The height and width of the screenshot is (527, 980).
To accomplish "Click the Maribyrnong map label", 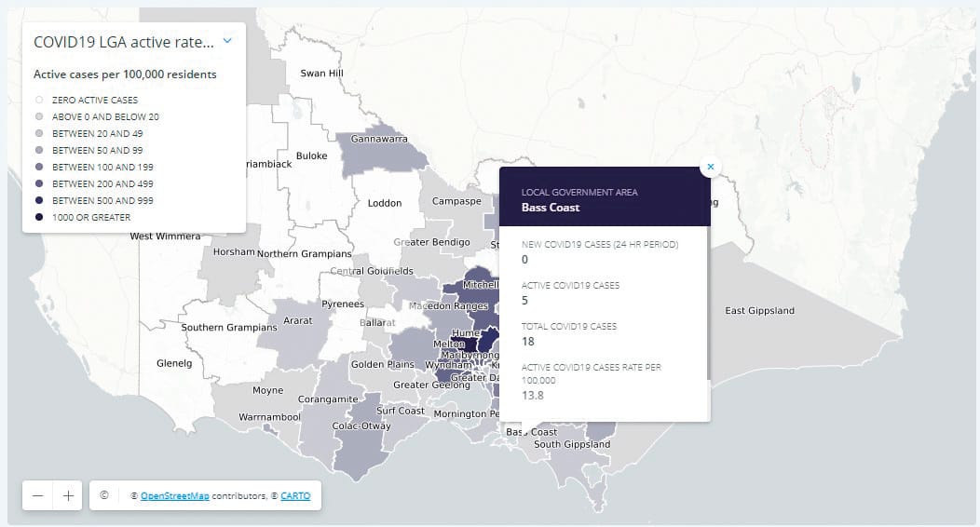I will [x=470, y=355].
